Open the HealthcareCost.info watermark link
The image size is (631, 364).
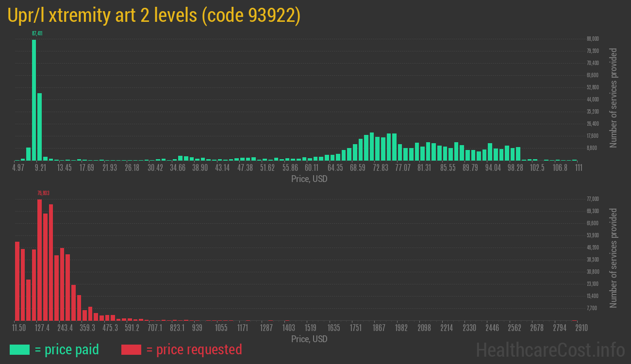[549, 349]
